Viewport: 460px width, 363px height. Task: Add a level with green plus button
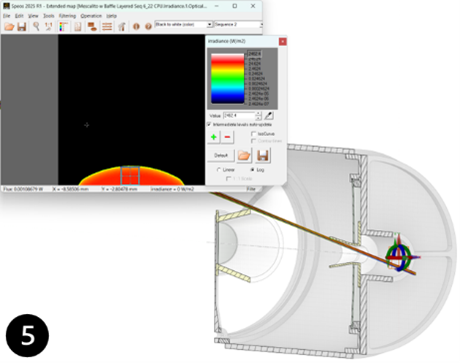[214, 137]
